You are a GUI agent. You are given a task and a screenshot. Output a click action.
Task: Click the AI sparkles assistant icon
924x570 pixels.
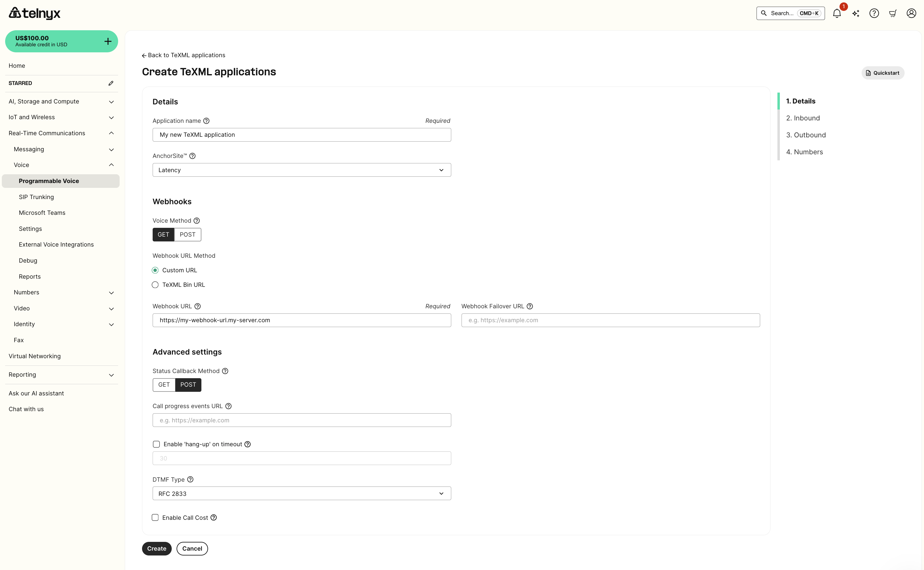point(855,13)
